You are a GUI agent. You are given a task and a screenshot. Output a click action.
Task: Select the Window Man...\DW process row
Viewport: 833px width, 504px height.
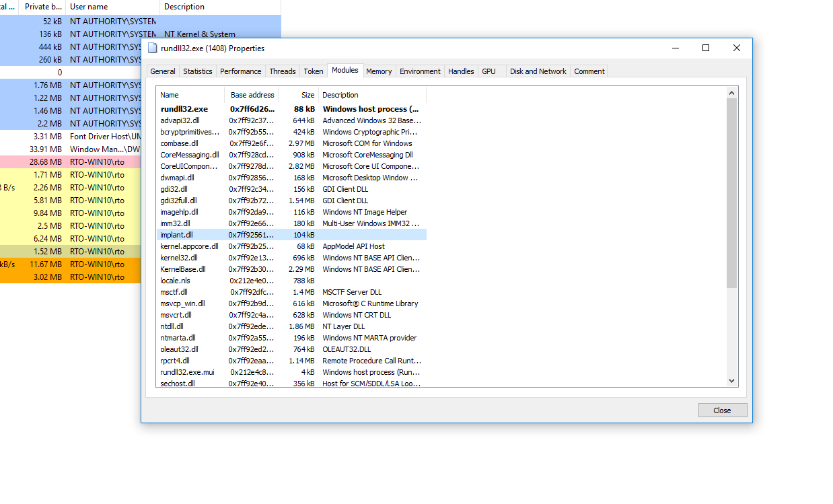pos(71,149)
